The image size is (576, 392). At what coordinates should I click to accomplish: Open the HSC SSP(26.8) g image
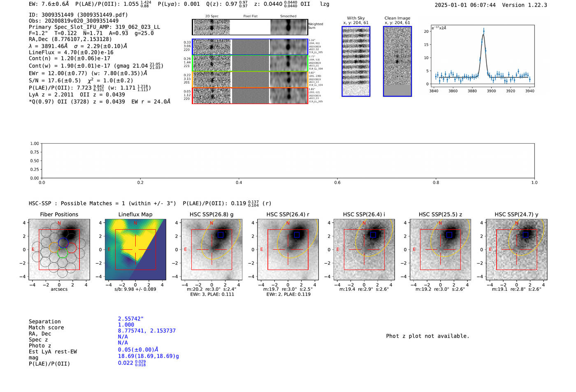pos(211,250)
